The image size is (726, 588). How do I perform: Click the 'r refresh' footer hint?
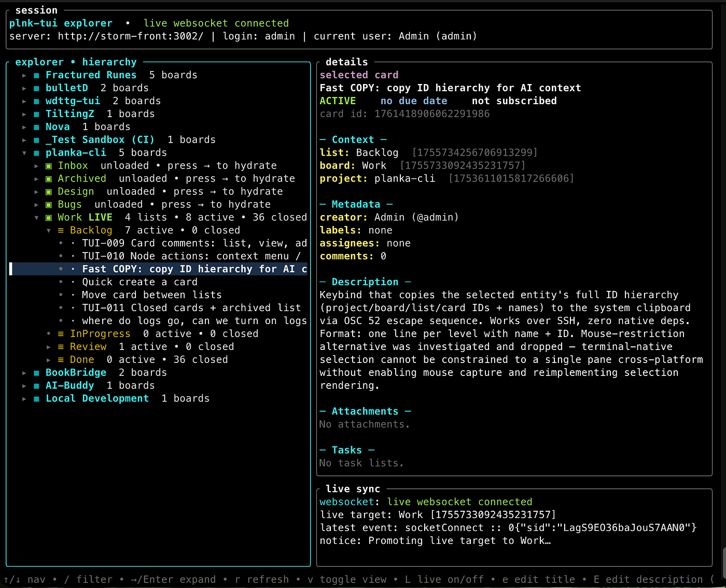pyautogui.click(x=262, y=580)
